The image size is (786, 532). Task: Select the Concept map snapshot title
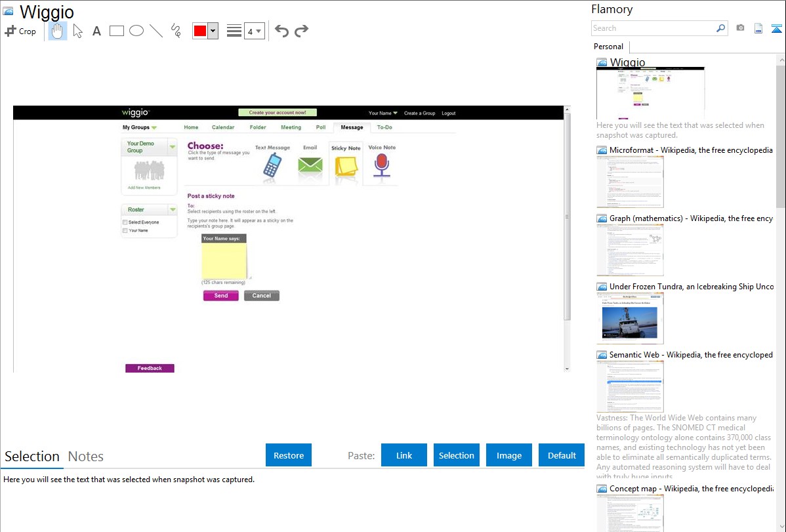pos(691,488)
